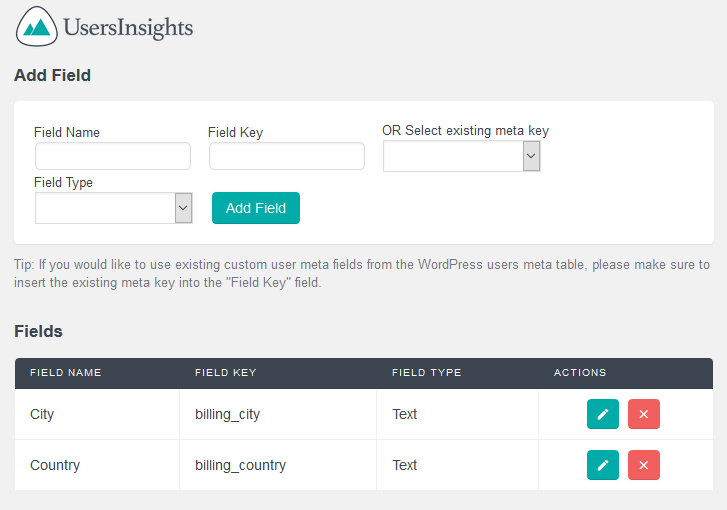Click the UsersInsights mountain logo icon
The height and width of the screenshot is (510, 727).
click(x=37, y=26)
